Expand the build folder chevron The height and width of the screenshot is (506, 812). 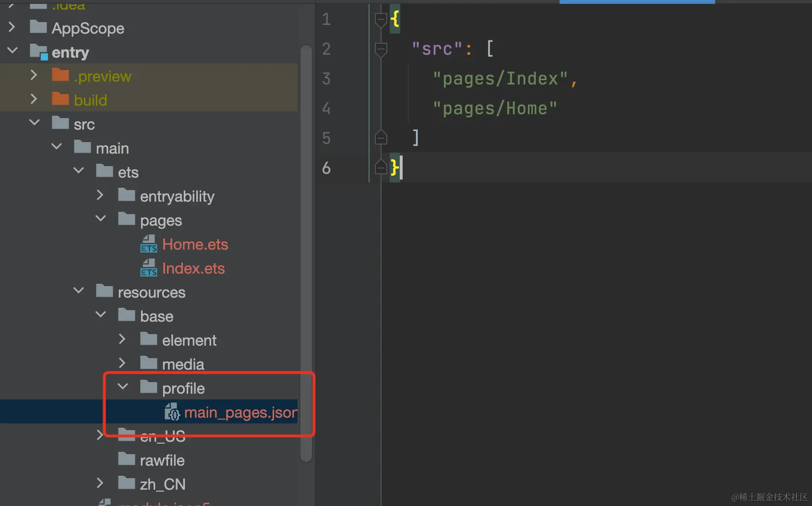(34, 99)
